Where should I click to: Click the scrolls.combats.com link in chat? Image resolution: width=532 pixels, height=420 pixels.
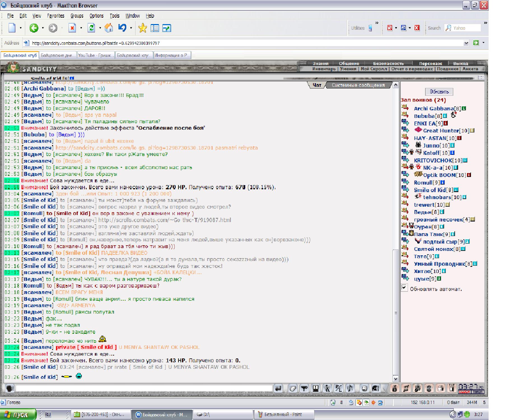tap(165, 220)
